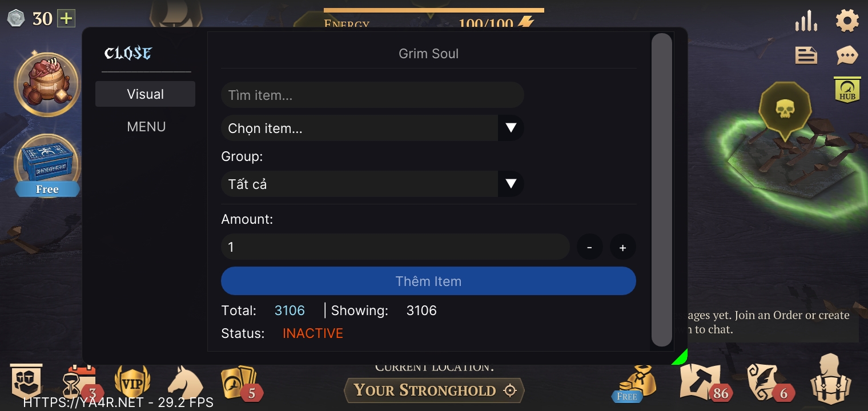Open the chat speech bubble icon
Viewport: 868px width, 411px height.
(x=847, y=55)
